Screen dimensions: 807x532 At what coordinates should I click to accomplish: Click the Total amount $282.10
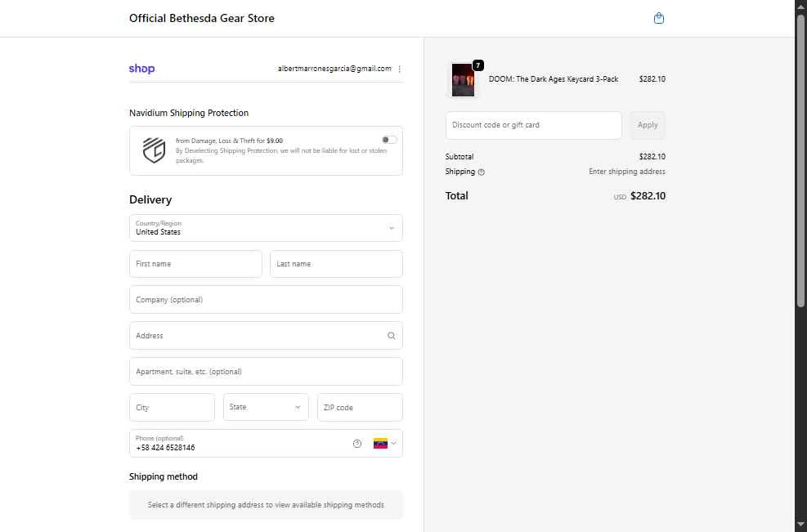click(648, 196)
